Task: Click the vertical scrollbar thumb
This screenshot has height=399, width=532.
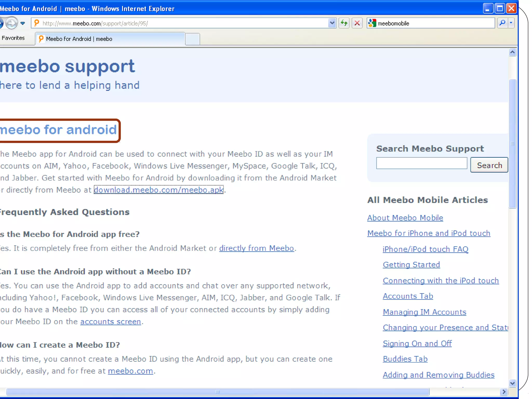Action: (x=512, y=143)
